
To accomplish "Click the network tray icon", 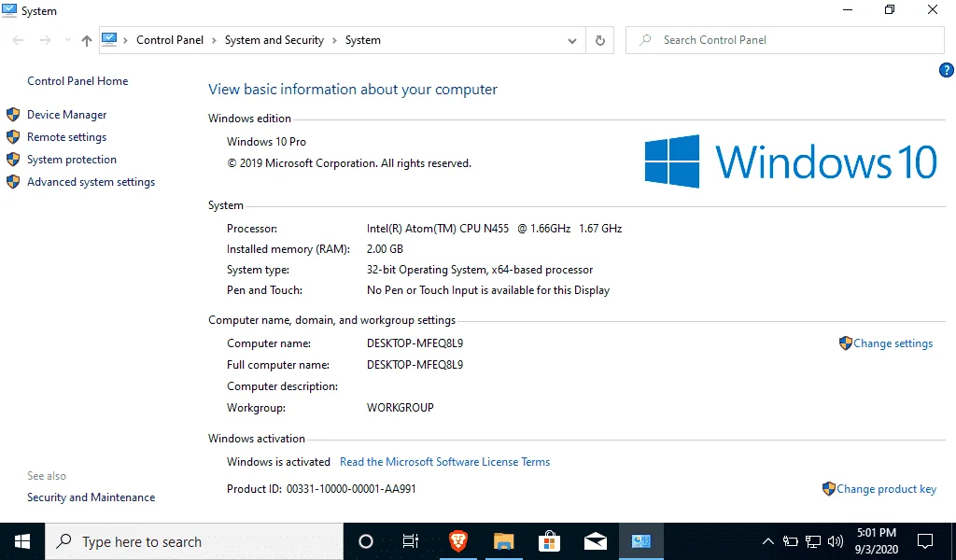I will pos(813,541).
